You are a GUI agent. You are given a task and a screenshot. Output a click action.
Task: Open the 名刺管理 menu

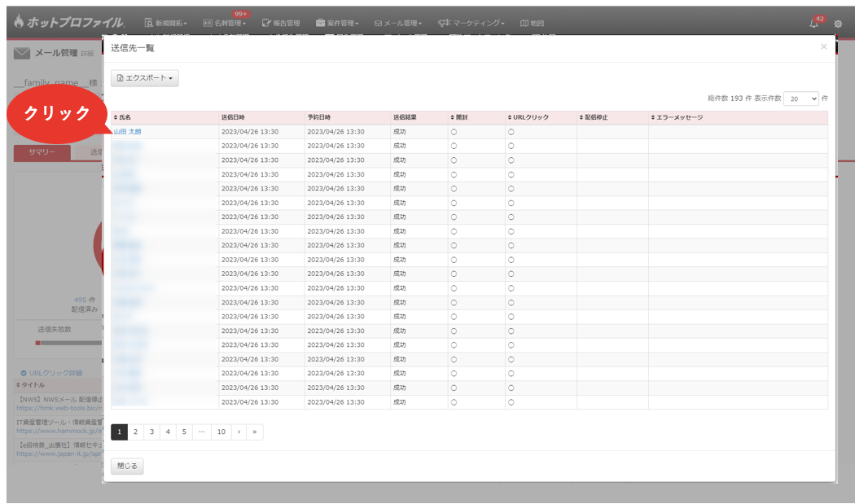tap(224, 23)
